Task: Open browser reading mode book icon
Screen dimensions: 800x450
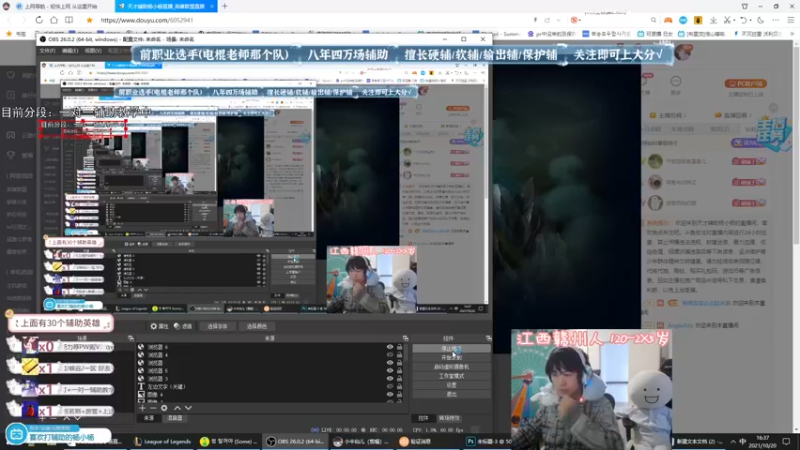Action: point(69,20)
